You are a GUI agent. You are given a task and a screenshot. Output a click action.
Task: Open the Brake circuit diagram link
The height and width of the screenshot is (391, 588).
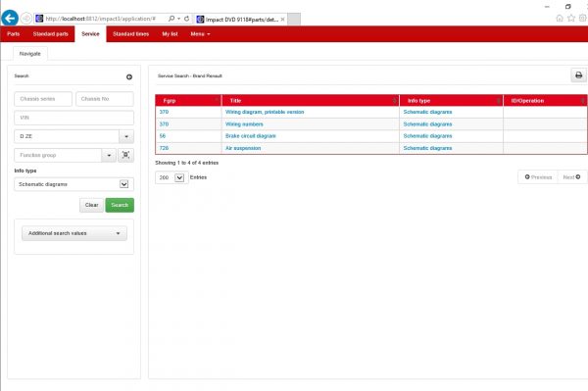point(251,136)
